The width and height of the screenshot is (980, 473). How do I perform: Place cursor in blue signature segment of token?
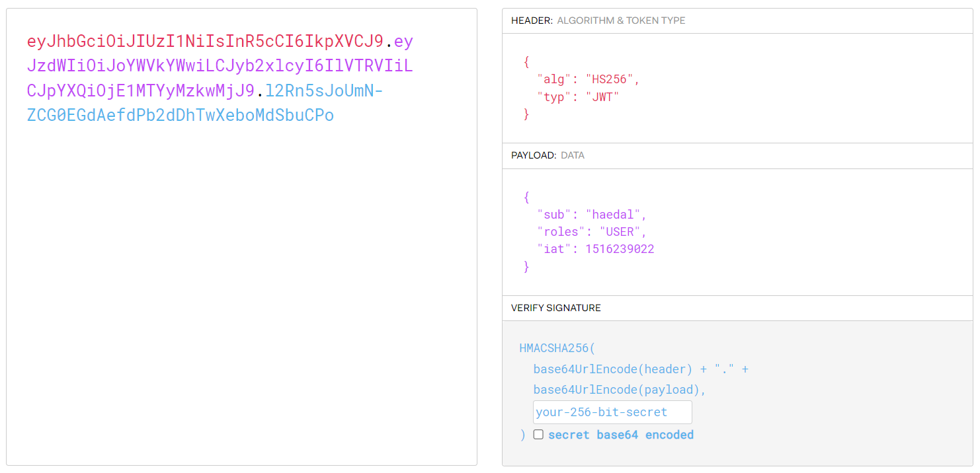click(180, 116)
